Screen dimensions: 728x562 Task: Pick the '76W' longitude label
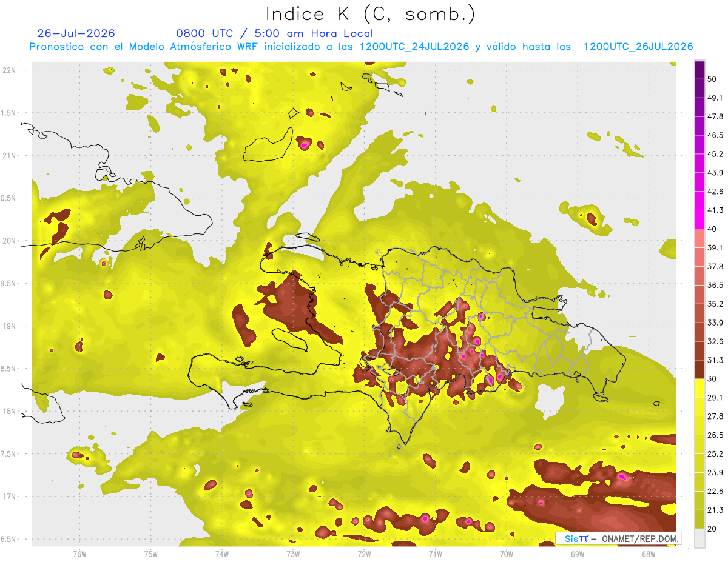pos(79,554)
